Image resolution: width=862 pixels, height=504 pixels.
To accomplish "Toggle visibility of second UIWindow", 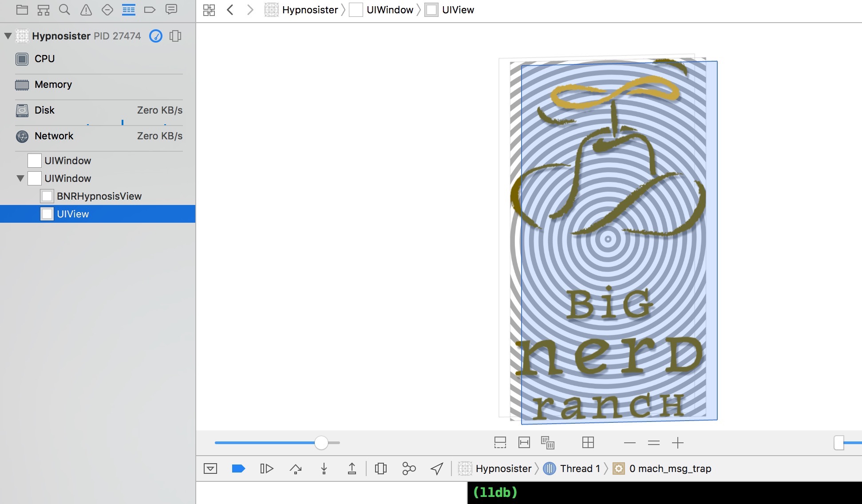I will click(x=34, y=178).
